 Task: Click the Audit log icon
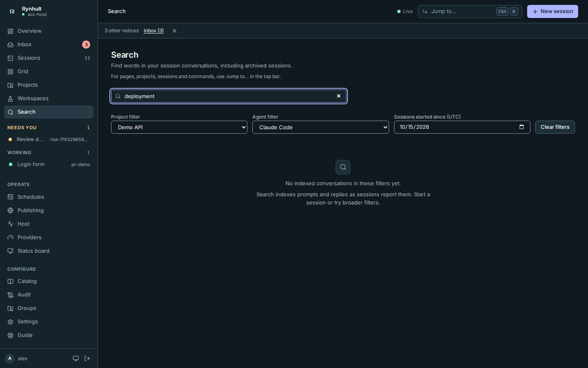(x=11, y=295)
